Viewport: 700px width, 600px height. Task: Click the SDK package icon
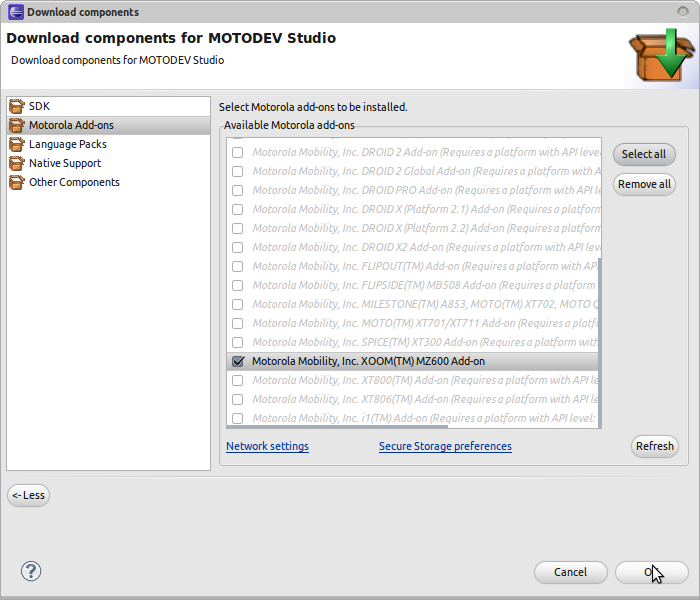(x=17, y=106)
